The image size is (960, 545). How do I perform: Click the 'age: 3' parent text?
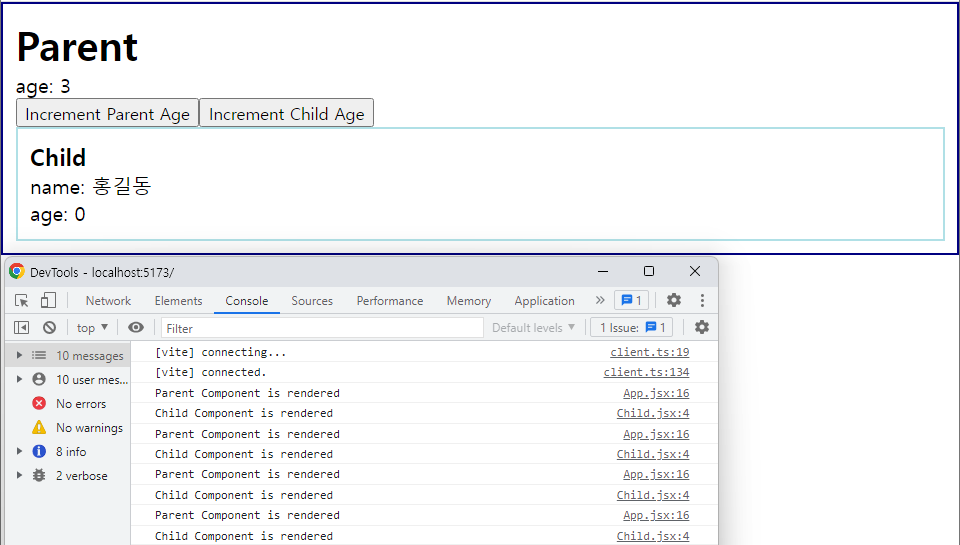[43, 86]
